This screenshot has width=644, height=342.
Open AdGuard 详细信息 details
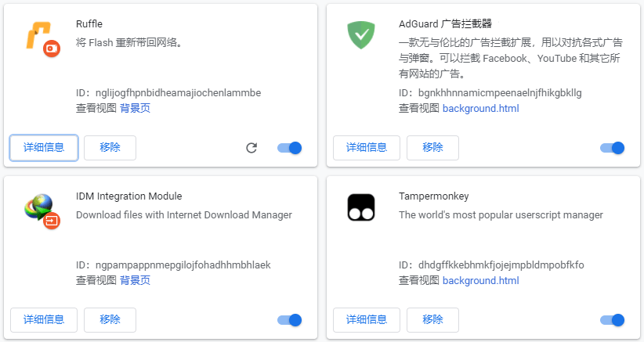(367, 148)
